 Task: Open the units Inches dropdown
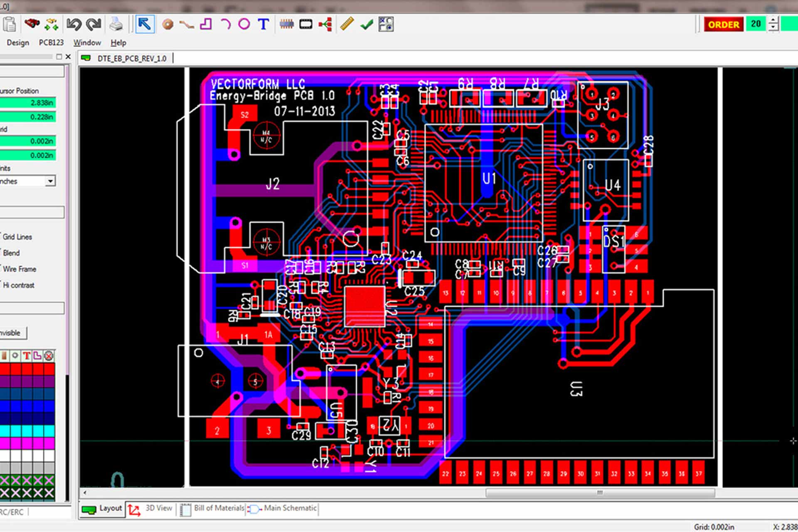pos(50,181)
